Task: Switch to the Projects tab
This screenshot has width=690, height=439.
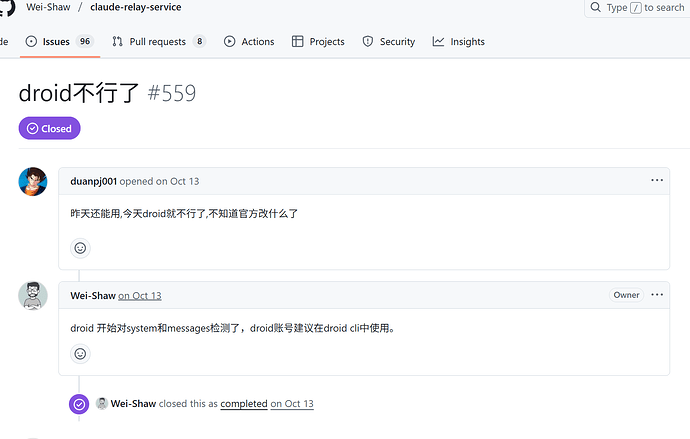Action: [x=318, y=41]
